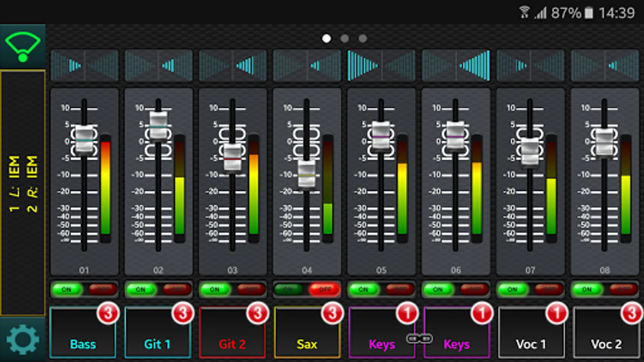
Task: Tap the red 3 badge on Bass
Action: pos(108,313)
